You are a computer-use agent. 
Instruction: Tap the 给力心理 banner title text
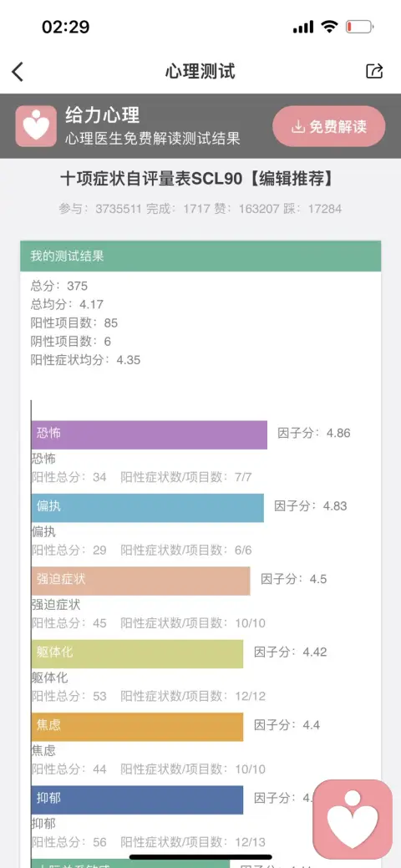[103, 115]
